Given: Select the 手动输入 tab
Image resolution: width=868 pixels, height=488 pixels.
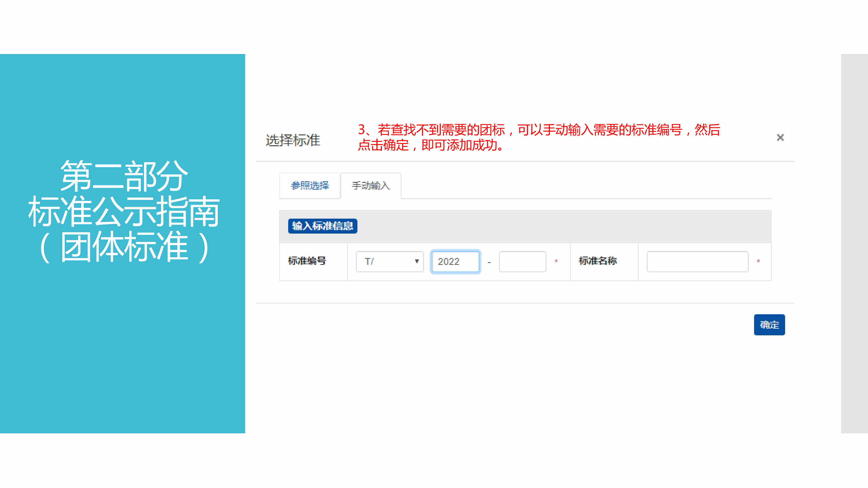Looking at the screenshot, I should (371, 186).
